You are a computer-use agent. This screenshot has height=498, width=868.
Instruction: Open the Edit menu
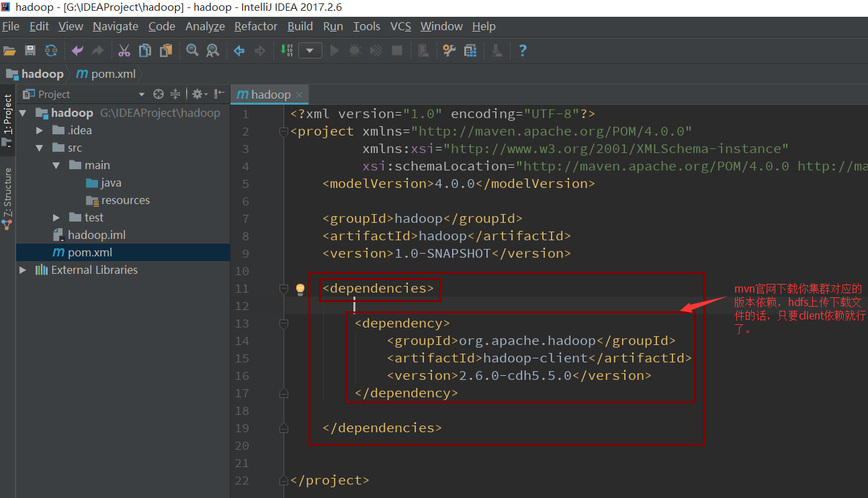(39, 26)
